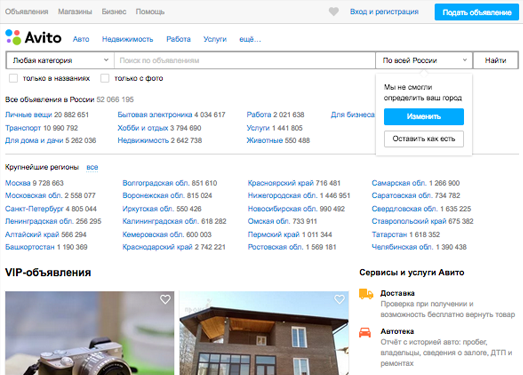This screenshot has height=375, width=523.
Task: Favorite the camera VIP listing with heart
Action: pos(165,299)
